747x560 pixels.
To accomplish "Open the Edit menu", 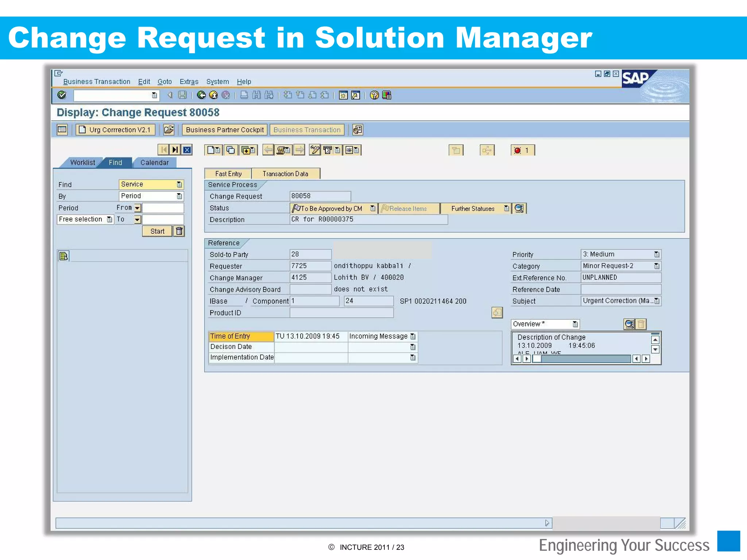I will tap(144, 82).
